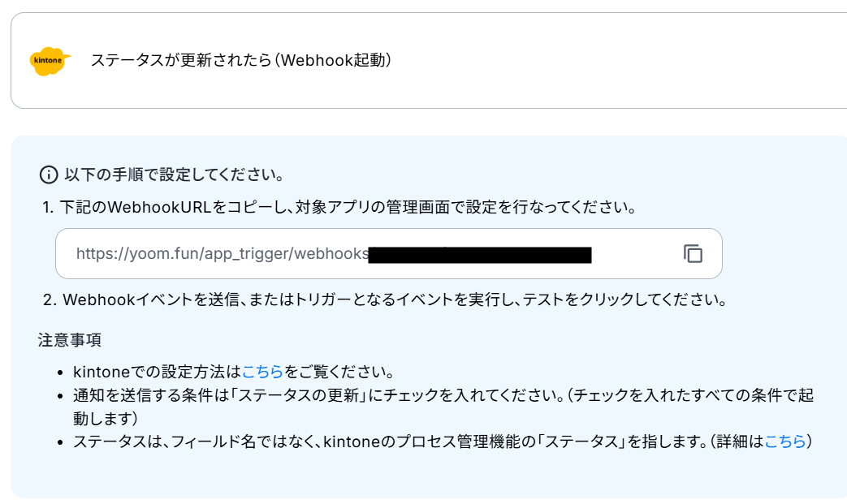Open the こちら link for kintone setup method
This screenshot has height=504, width=847.
point(262,372)
